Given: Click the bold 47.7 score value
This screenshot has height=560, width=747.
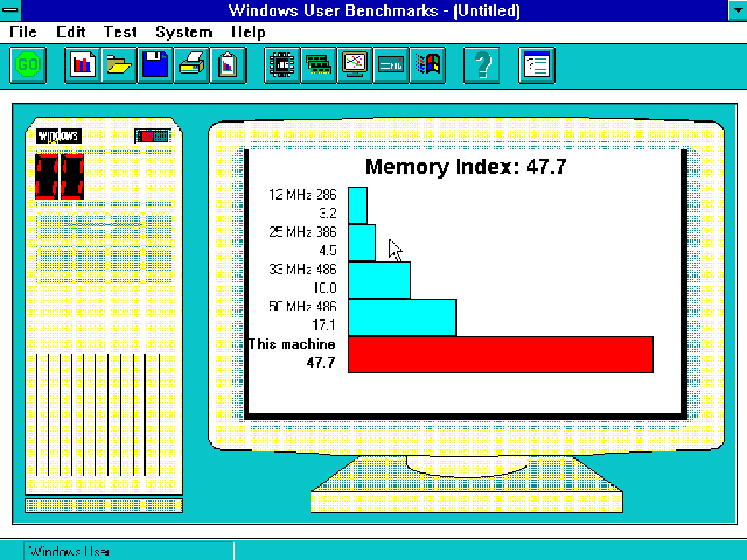Looking at the screenshot, I should [321, 362].
